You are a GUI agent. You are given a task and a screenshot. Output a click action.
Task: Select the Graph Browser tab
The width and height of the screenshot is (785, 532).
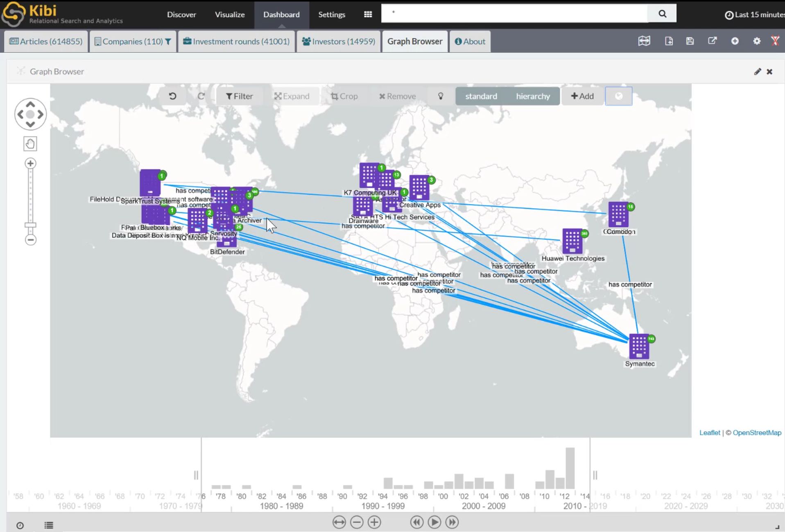(x=415, y=41)
